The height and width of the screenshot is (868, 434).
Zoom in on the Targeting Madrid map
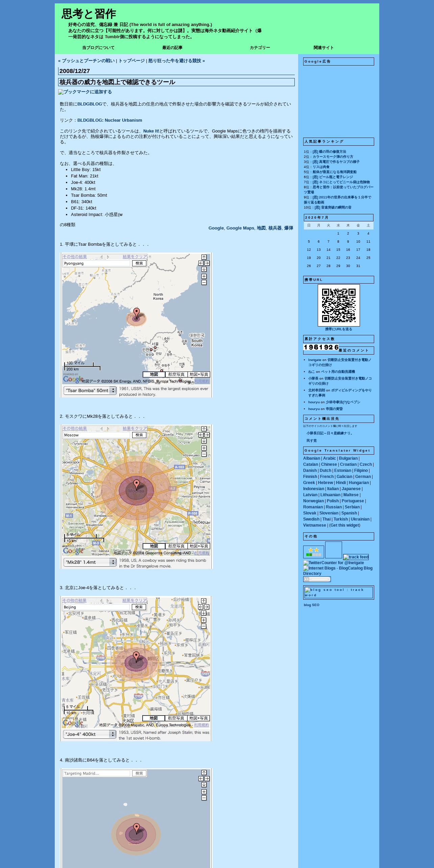204,792
